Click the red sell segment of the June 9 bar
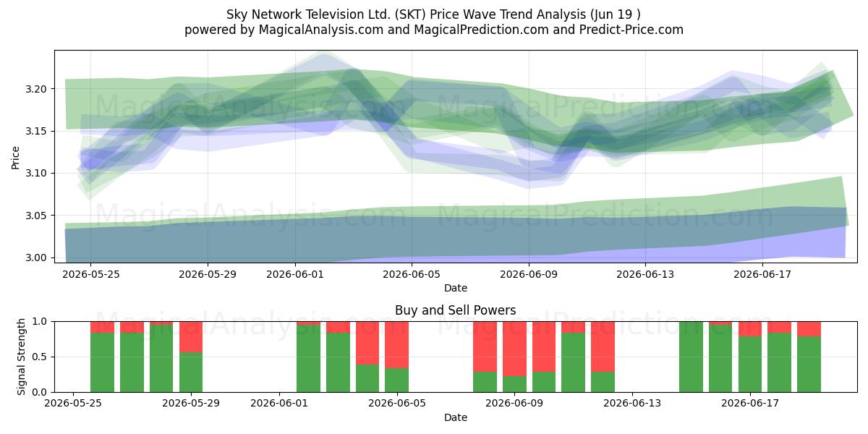868x434 pixels. tap(514, 349)
